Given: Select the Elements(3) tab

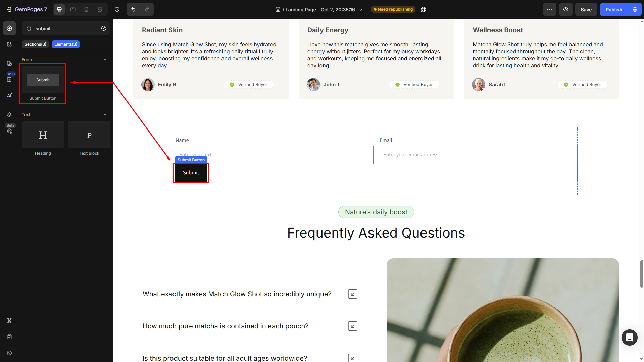Looking at the screenshot, I should pos(66,44).
